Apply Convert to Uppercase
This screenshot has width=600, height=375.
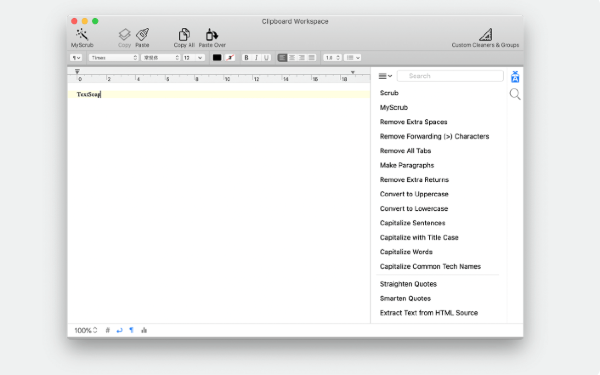click(x=414, y=194)
